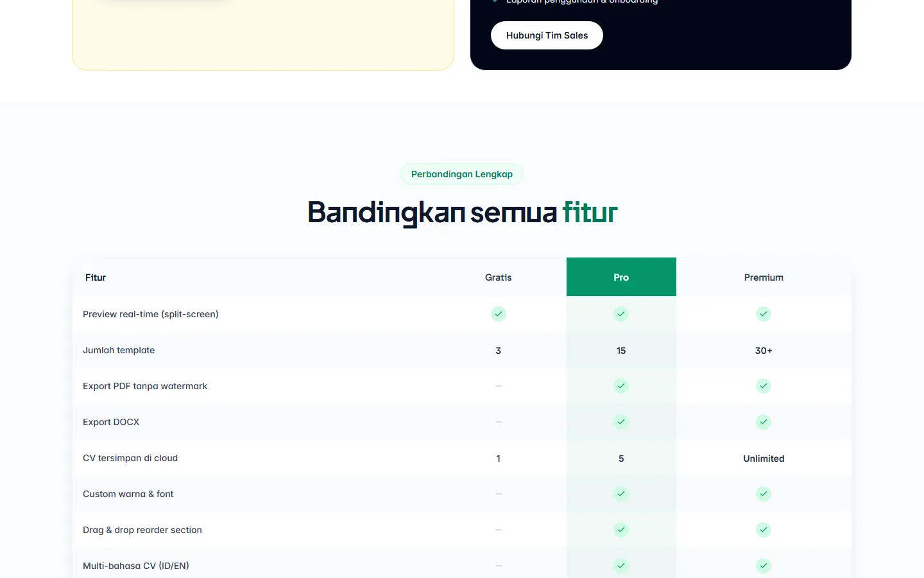Click Pro checkmark for Custom warna & font
Image resolution: width=924 pixels, height=578 pixels.
[621, 494]
